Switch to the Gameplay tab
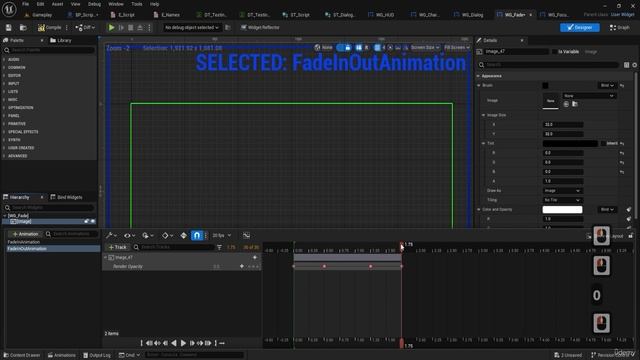Screen dimensions: 640x360 pos(39,15)
